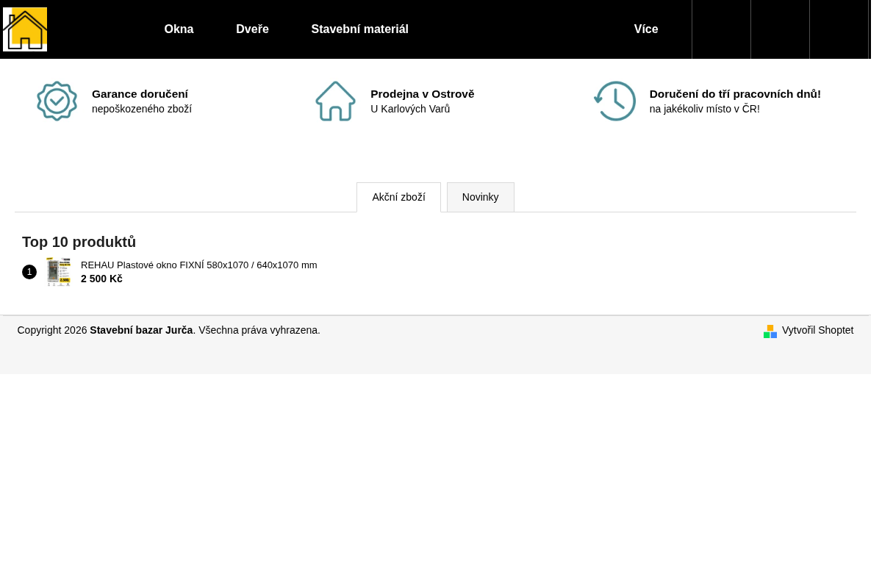This screenshot has height=588, width=882.
Task: Click the Garance doručení heading text
Action: [140, 94]
